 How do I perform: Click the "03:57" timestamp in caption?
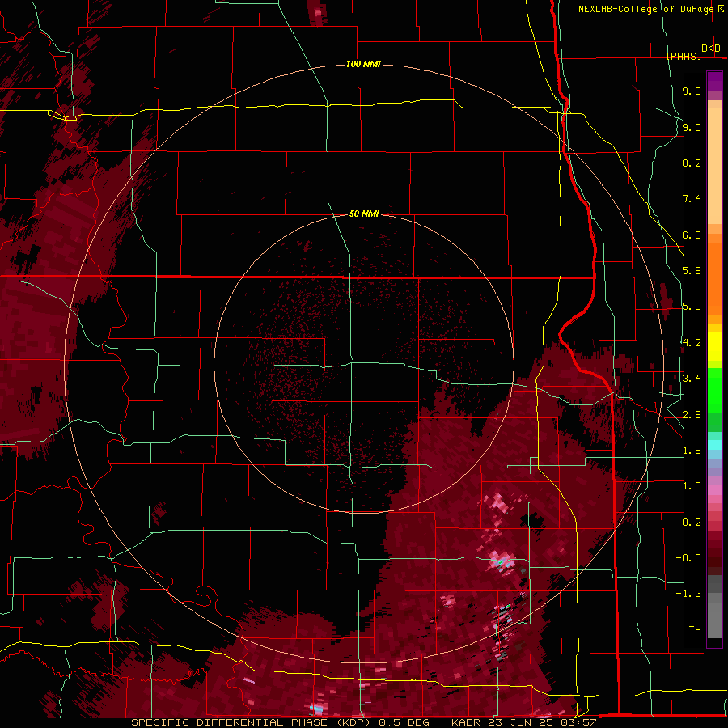(578, 722)
